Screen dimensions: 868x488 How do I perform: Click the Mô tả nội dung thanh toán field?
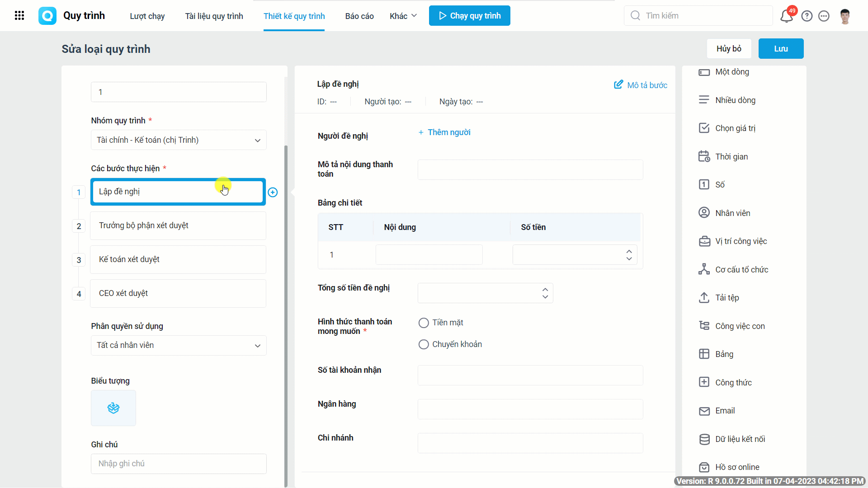pos(530,169)
